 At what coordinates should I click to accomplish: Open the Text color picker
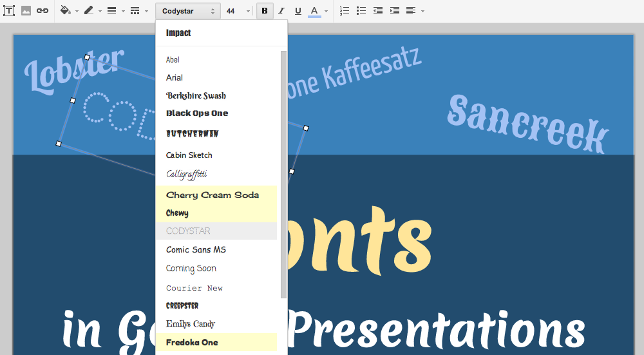[314, 11]
